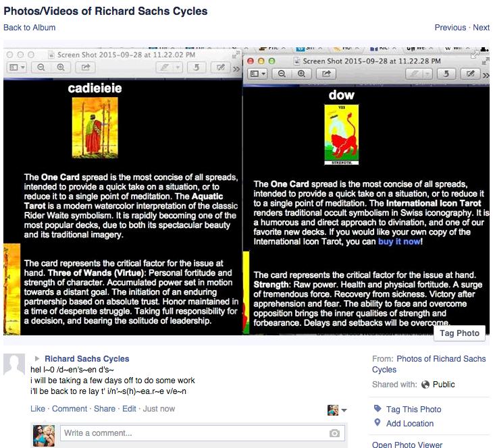Choose Add Location option
This screenshot has width=493, height=448.
[x=410, y=424]
